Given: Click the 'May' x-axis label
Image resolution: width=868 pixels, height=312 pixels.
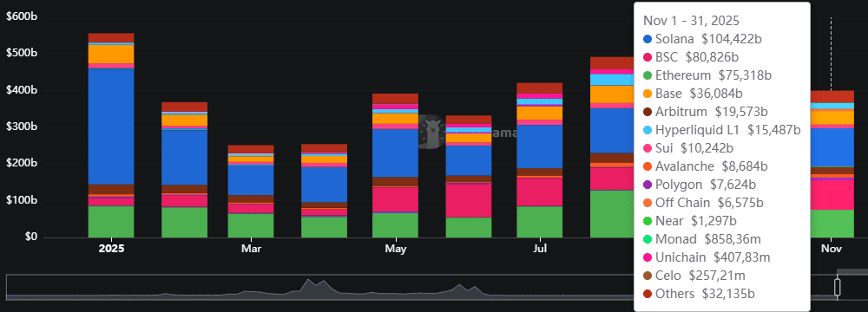Looking at the screenshot, I should click(x=395, y=249).
